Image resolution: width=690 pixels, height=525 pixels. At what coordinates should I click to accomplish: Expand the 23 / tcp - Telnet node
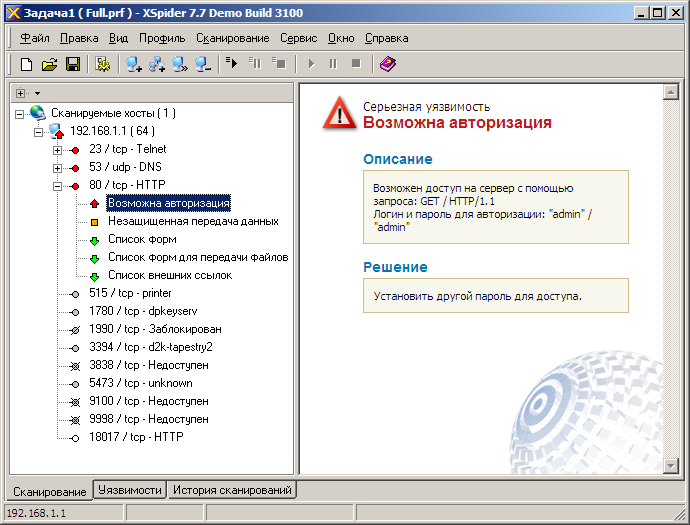(x=57, y=150)
